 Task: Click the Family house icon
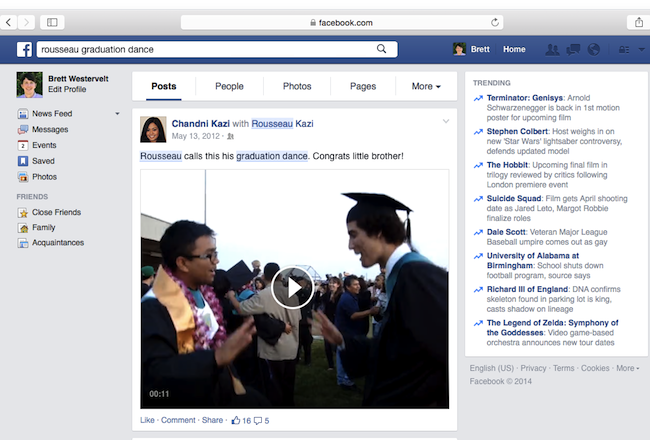23,228
